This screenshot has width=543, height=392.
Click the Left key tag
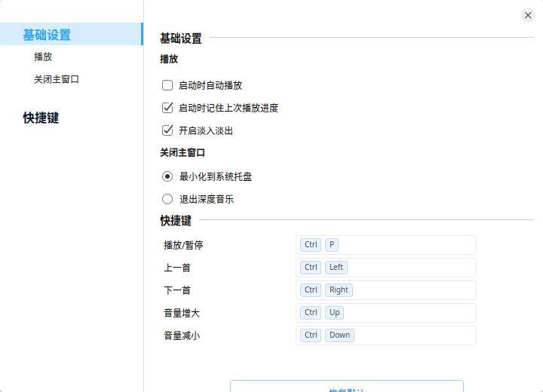336,268
